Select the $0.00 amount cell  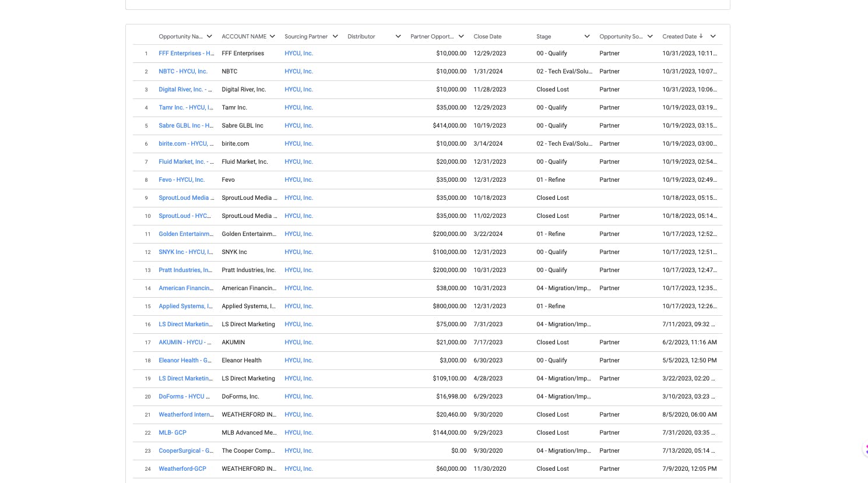click(x=459, y=450)
